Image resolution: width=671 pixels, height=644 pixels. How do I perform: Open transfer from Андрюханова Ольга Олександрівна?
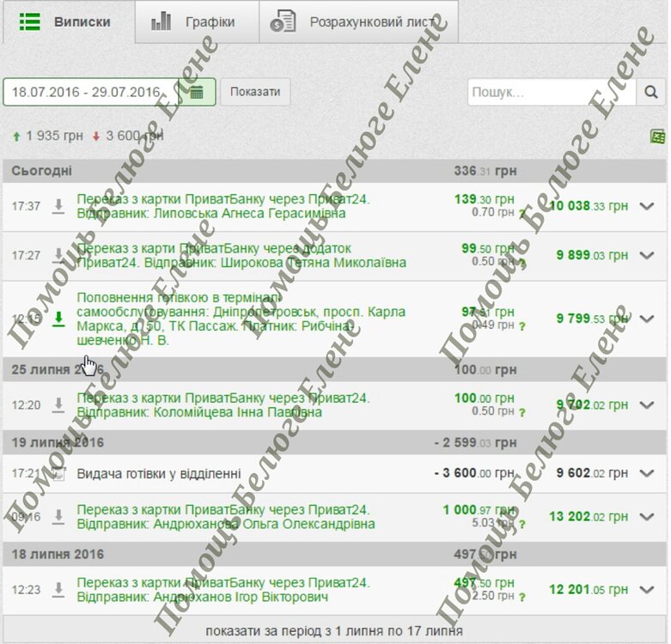(226, 517)
